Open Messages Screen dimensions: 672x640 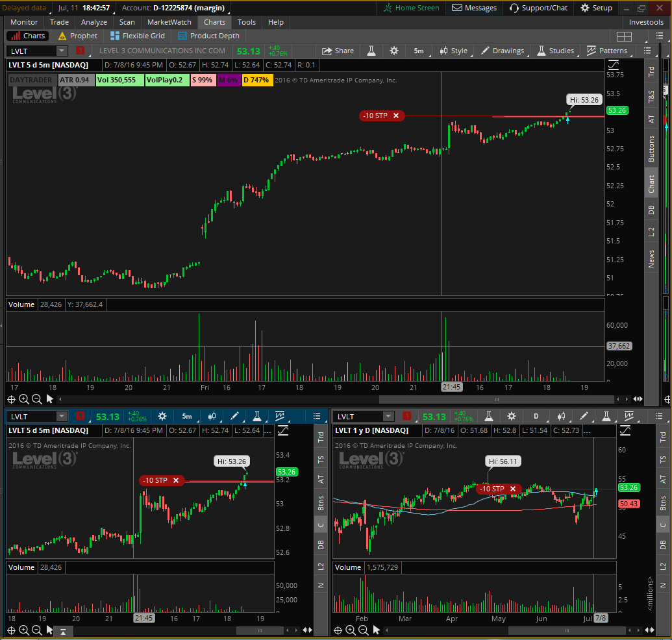click(475, 8)
